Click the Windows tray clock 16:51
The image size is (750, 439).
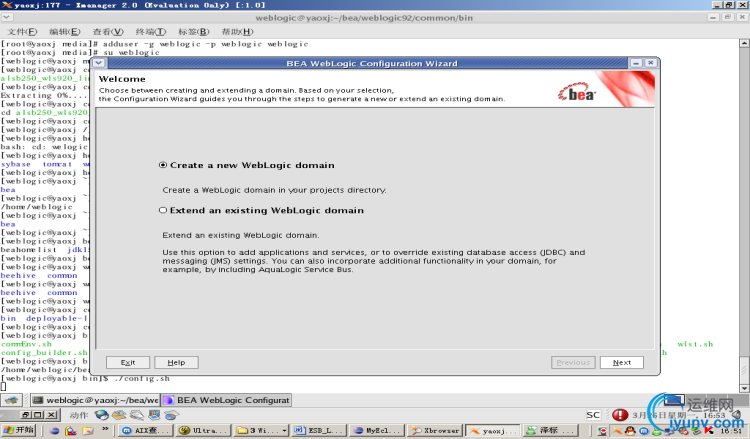pos(731,431)
